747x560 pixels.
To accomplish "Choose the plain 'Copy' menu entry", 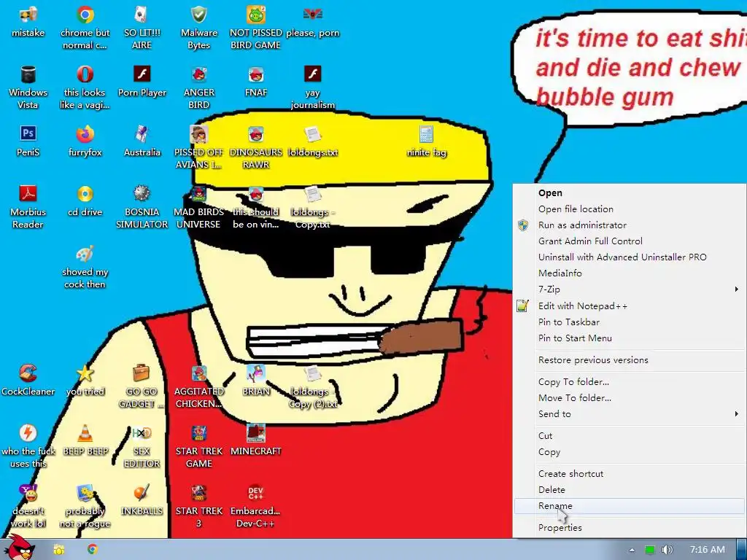I will [x=630, y=452].
